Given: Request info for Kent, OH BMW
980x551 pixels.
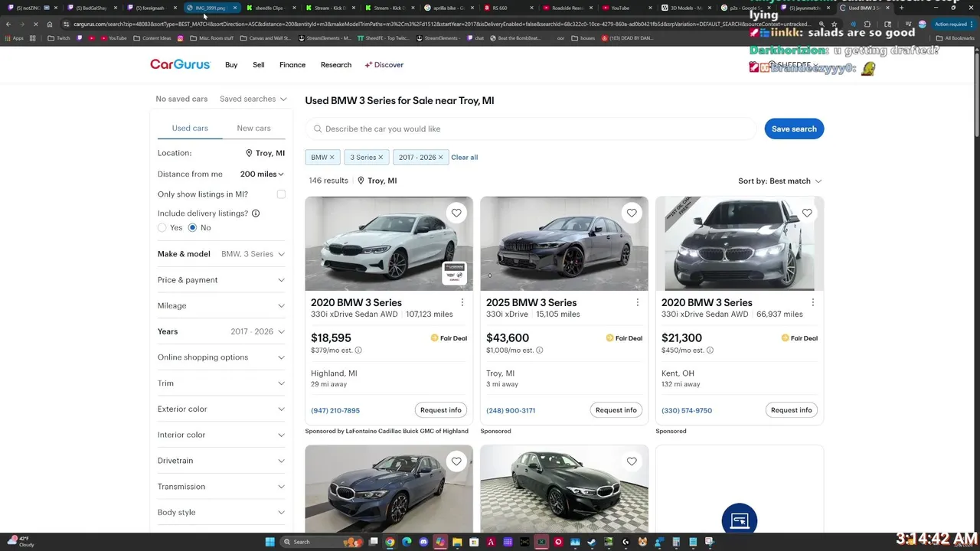Looking at the screenshot, I should (792, 410).
